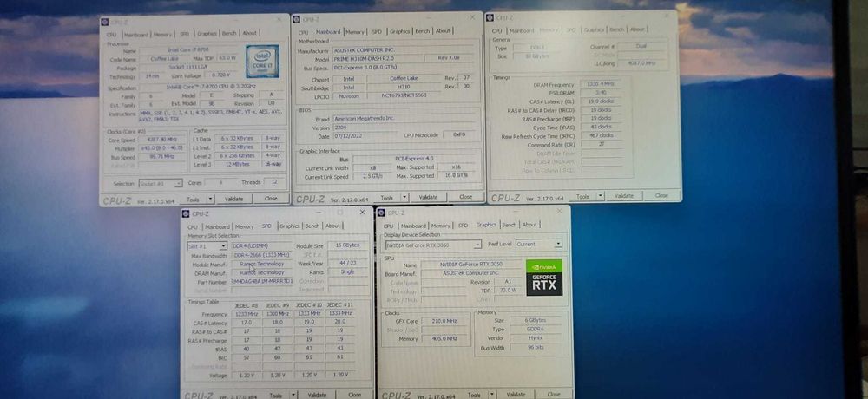Click Intel Core i7 8700 name field
The image size is (868, 399).
click(190, 51)
